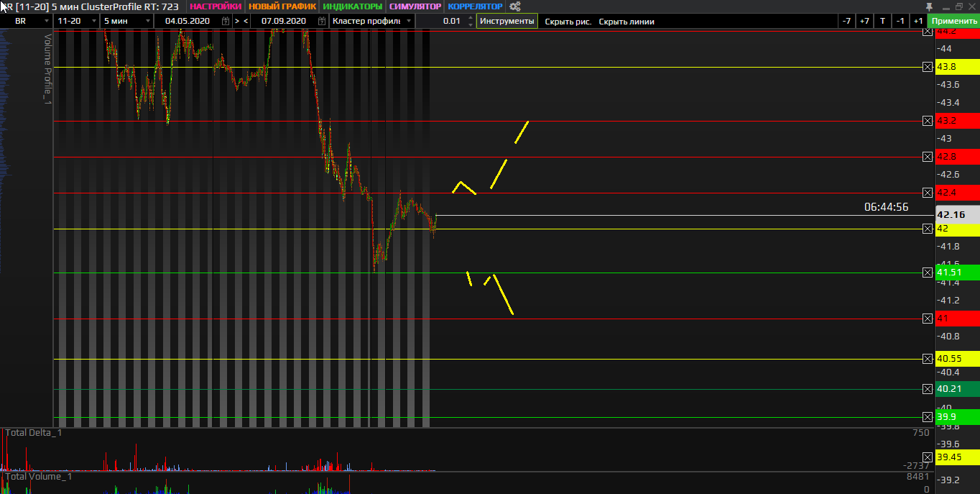
Task: Click the Volume Profile_1 vertical label
Action: click(48, 69)
